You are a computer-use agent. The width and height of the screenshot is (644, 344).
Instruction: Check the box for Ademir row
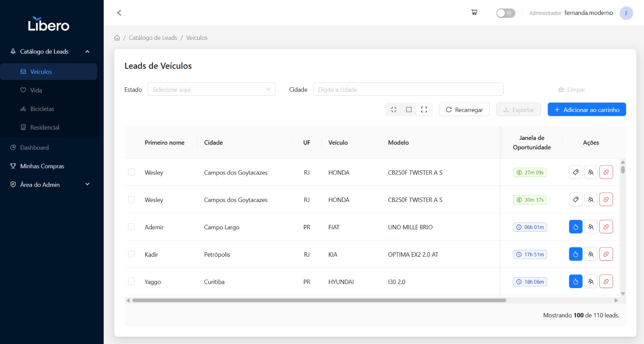131,227
